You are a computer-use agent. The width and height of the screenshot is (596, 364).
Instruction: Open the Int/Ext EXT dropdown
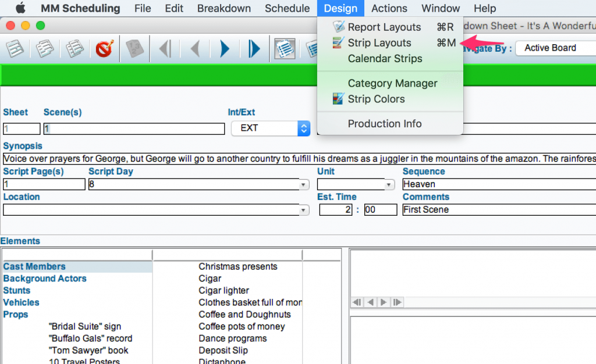(271, 129)
